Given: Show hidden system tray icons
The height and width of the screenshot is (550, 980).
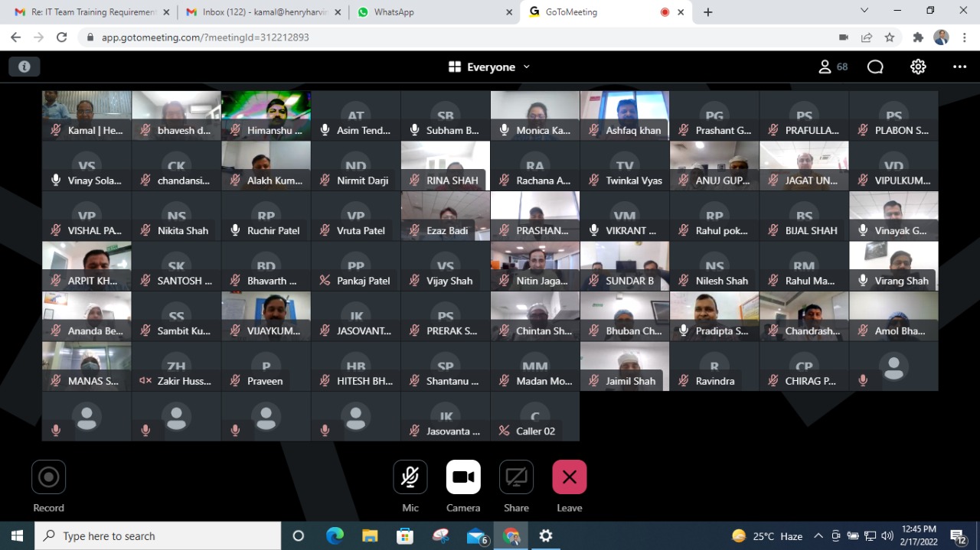Looking at the screenshot, I should (x=818, y=536).
